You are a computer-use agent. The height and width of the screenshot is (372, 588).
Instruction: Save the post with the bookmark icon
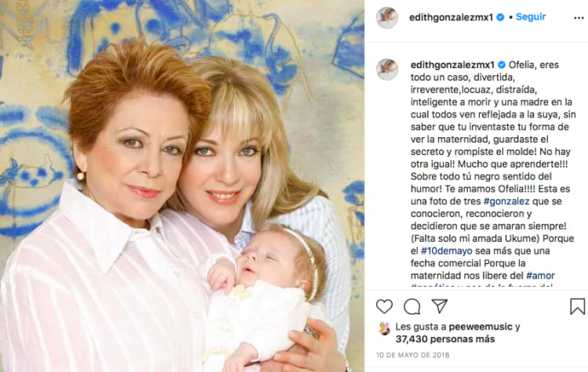tap(578, 306)
